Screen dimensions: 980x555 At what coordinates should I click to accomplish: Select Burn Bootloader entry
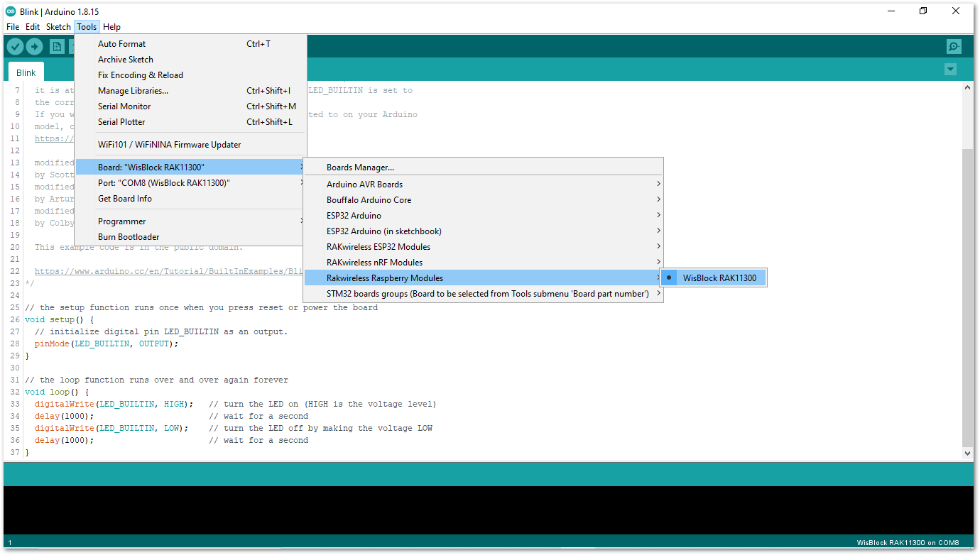tap(190, 237)
